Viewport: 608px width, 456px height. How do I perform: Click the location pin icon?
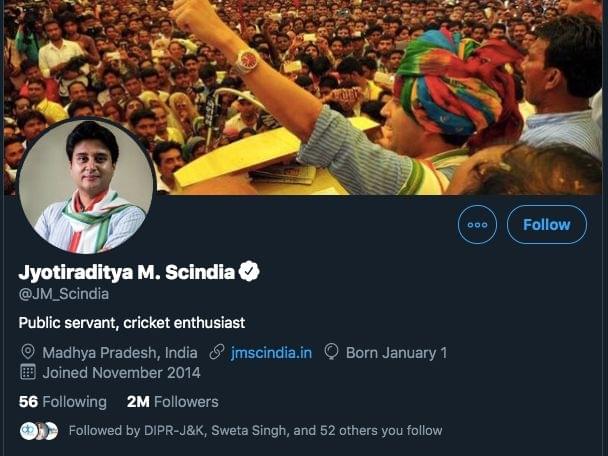[x=28, y=352]
